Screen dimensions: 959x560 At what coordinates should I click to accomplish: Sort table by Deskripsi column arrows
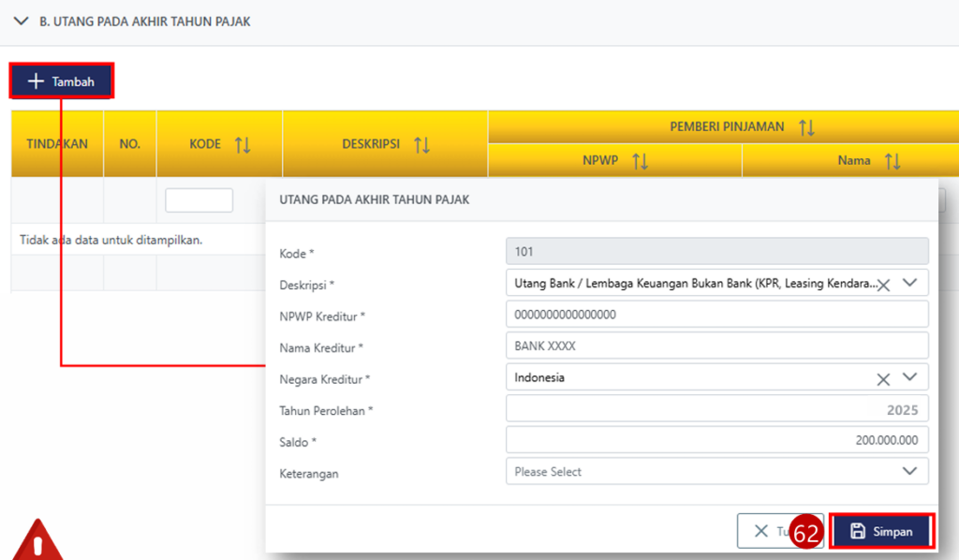tap(421, 144)
